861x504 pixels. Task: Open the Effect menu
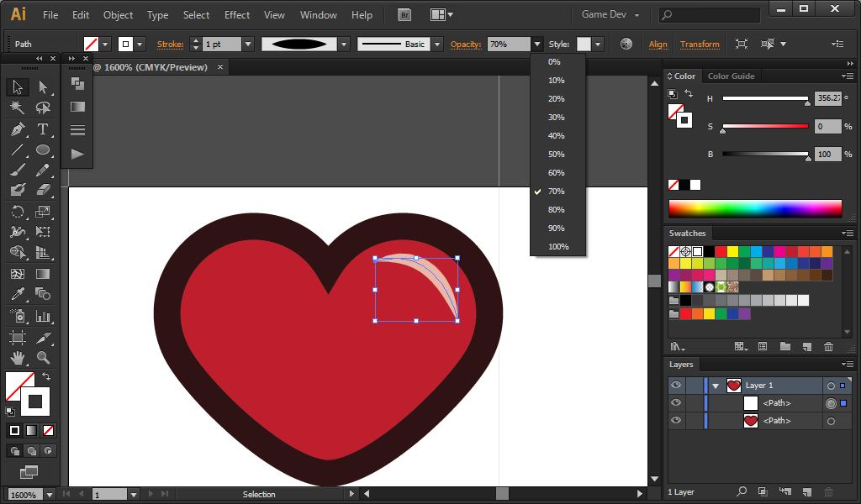click(x=237, y=15)
